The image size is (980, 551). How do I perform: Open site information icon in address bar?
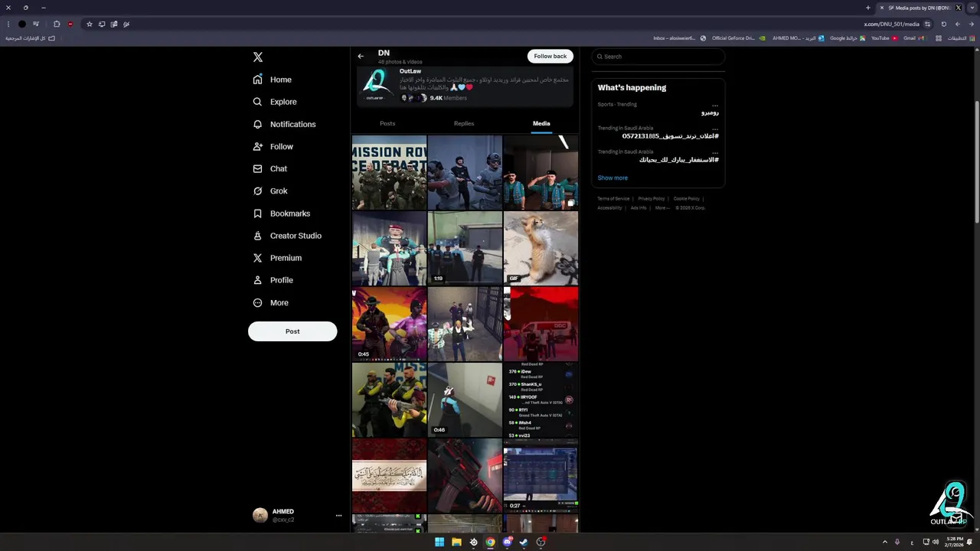[928, 24]
